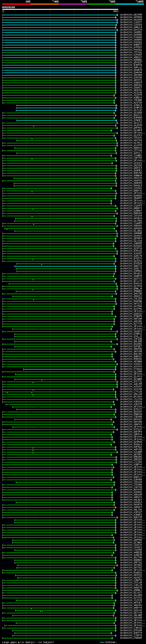Select the UniRef100_Q9JT86 label
The width and height of the screenshot is (146, 644).
[131, 557]
